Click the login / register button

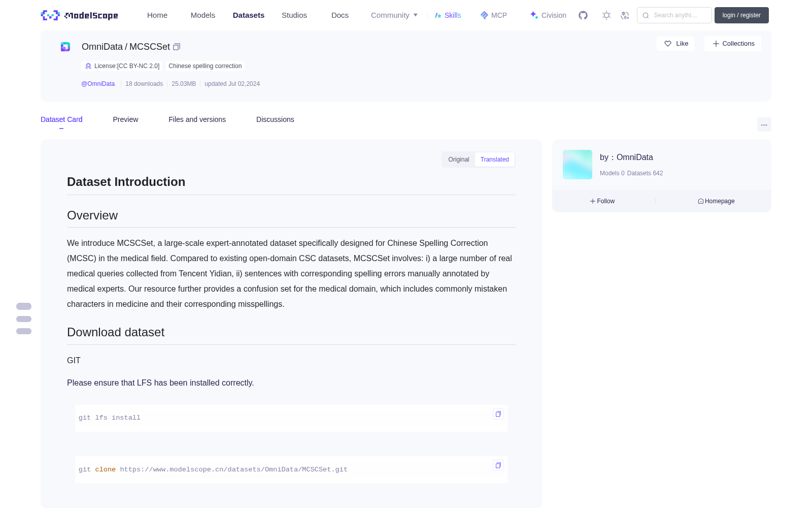741,15
